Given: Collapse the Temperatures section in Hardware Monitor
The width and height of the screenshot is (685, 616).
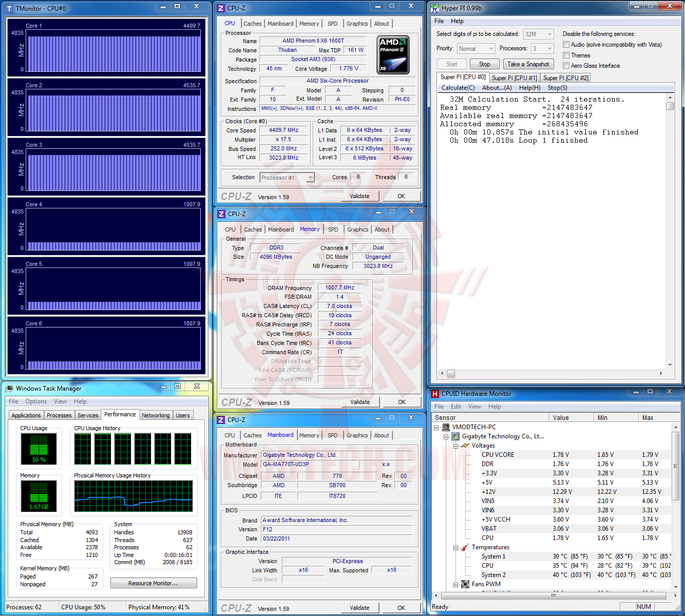Looking at the screenshot, I should click(x=455, y=547).
